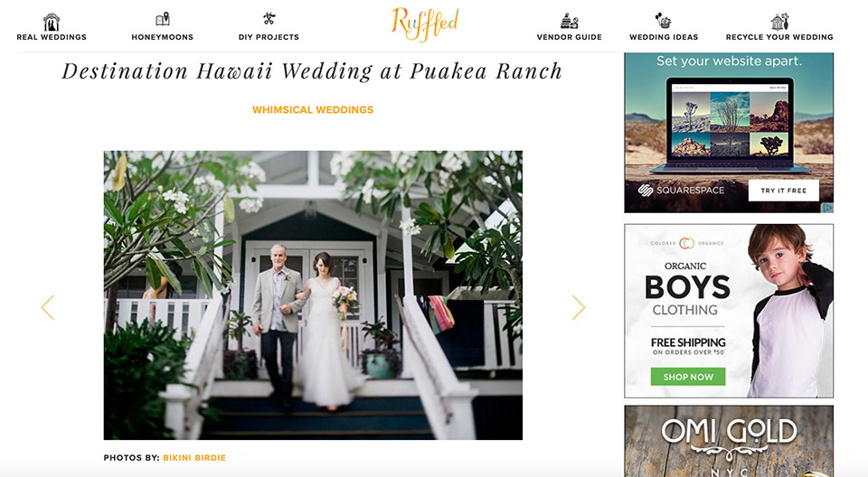868x477 pixels.
Task: Open the Real Weddings menu label
Action: tap(52, 37)
